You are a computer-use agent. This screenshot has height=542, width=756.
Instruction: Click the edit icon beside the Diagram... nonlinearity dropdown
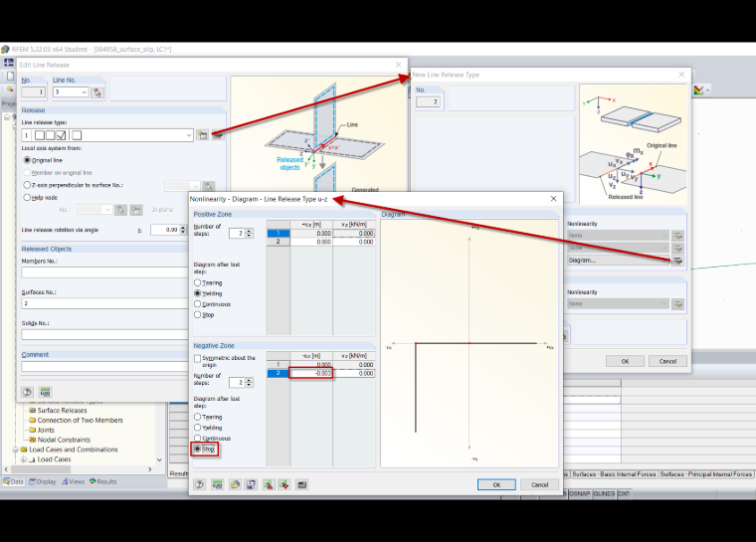coord(677,261)
